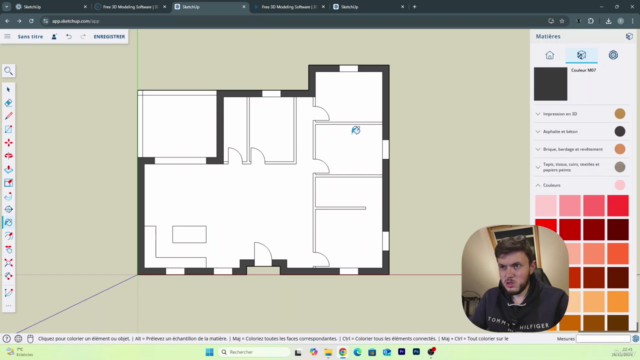Click ENREGISTRER to save the model
The width and height of the screenshot is (640, 360).
[109, 36]
